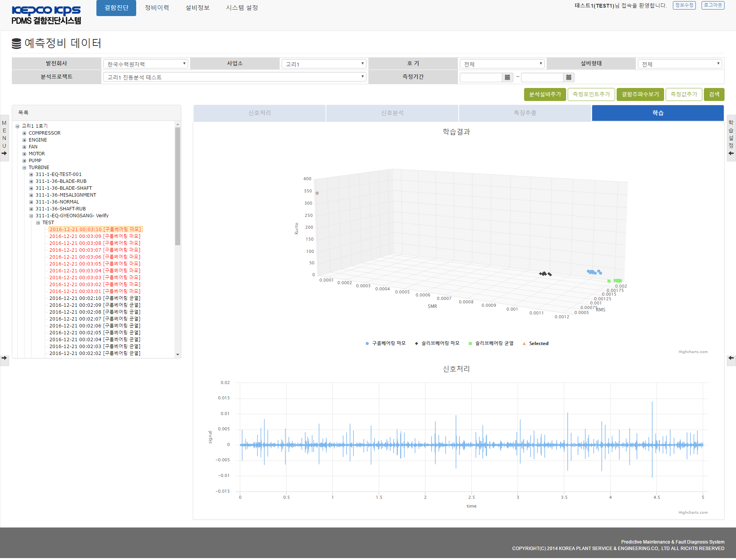Expand 311-1-36-BLADE-SHAFT node

[31, 188]
